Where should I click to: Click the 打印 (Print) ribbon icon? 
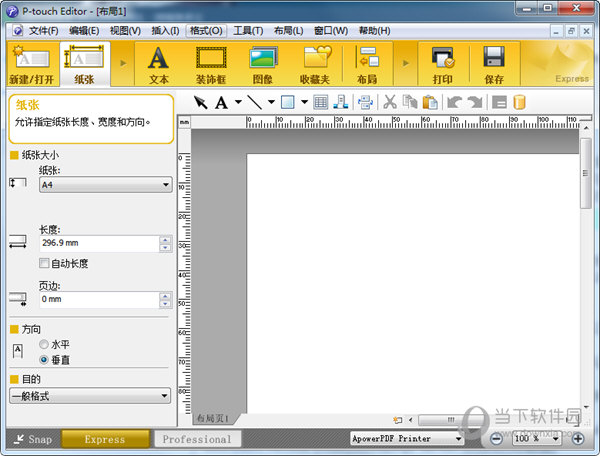point(443,64)
